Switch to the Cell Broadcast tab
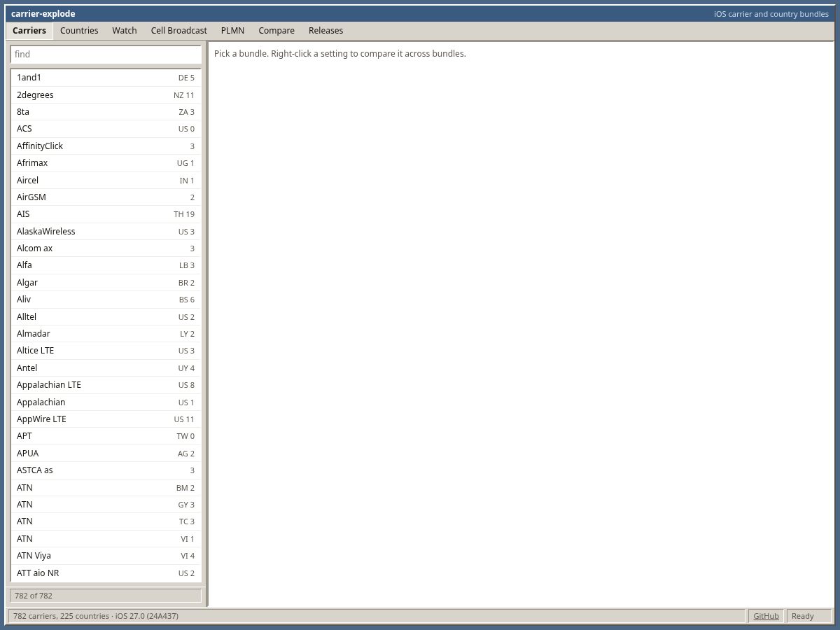 tap(179, 31)
